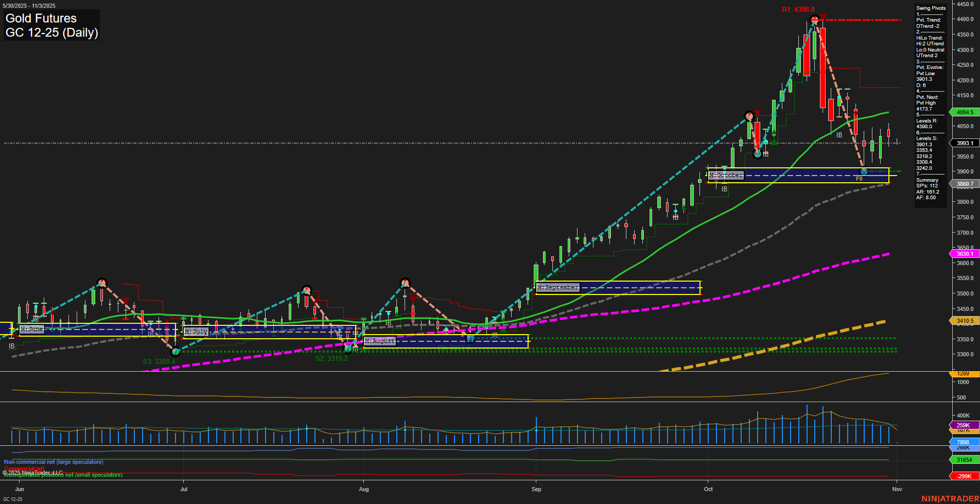The width and height of the screenshot is (980, 504).
Task: Click the green 4094.5 price marker
Action: pyautogui.click(x=965, y=112)
